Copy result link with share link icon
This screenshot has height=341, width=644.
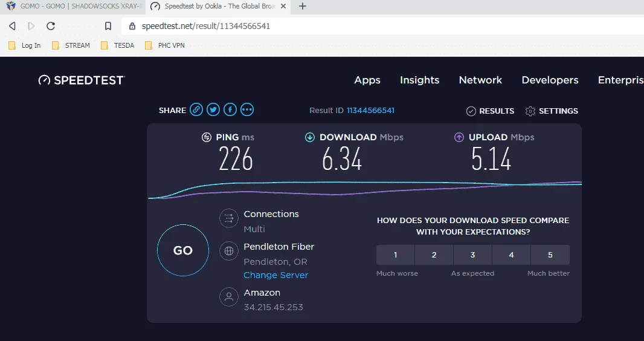tap(196, 109)
